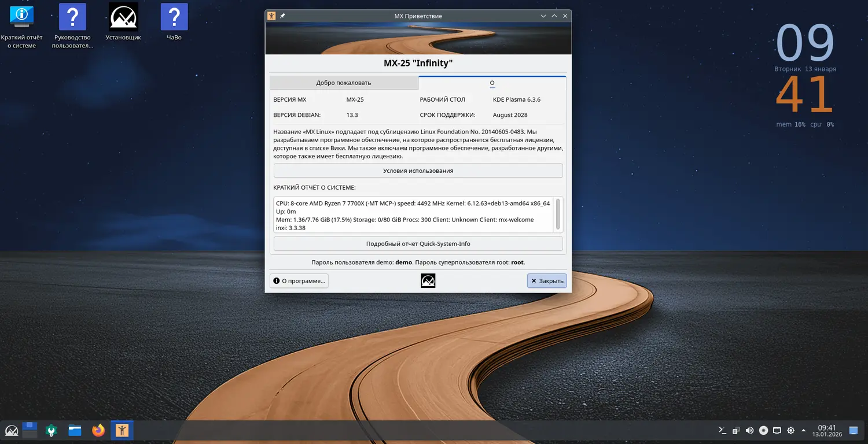Expand the hidden system tray icons

click(804, 430)
